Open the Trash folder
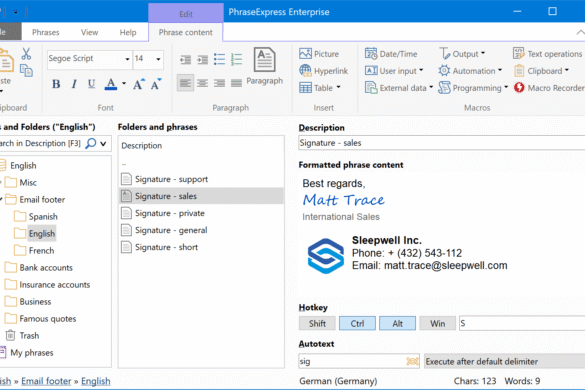This screenshot has height=390, width=585. click(22, 336)
